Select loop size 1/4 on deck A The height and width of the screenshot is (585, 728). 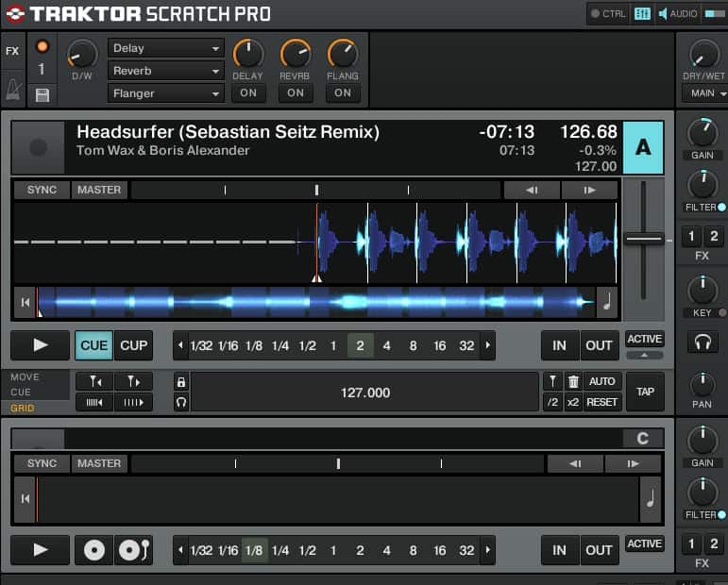pyautogui.click(x=280, y=345)
